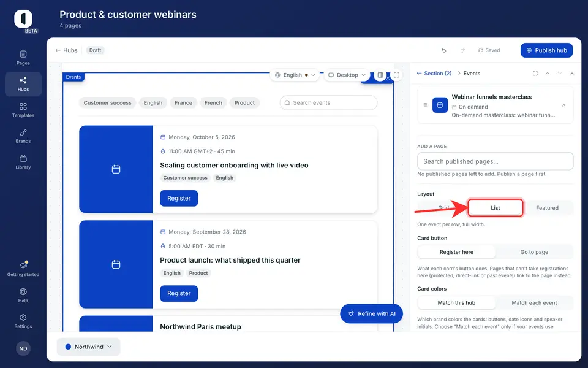Screen dimensions: 588x368
Task: Go to Templates in the sidebar
Action: point(23,110)
